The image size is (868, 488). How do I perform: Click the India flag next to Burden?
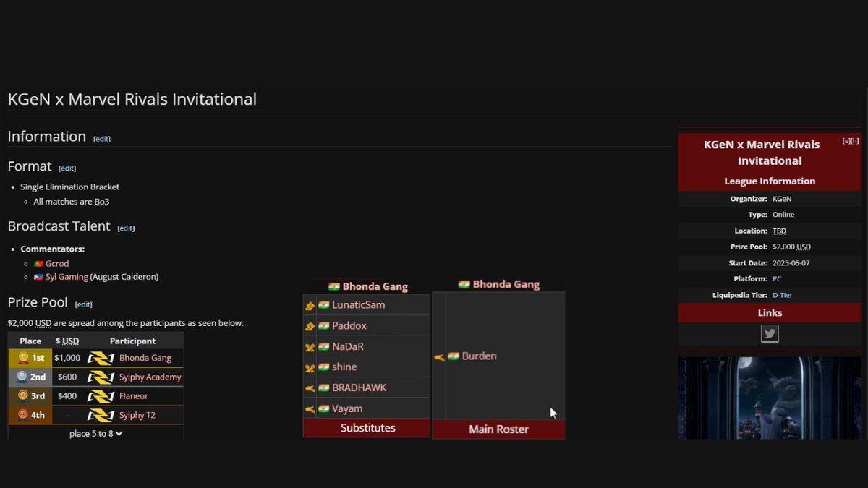[454, 356]
